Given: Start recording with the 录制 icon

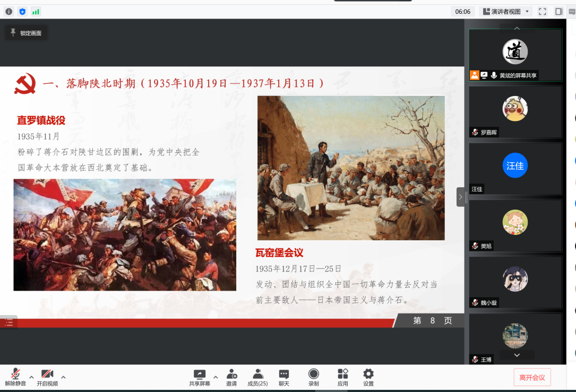Looking at the screenshot, I should 314,377.
